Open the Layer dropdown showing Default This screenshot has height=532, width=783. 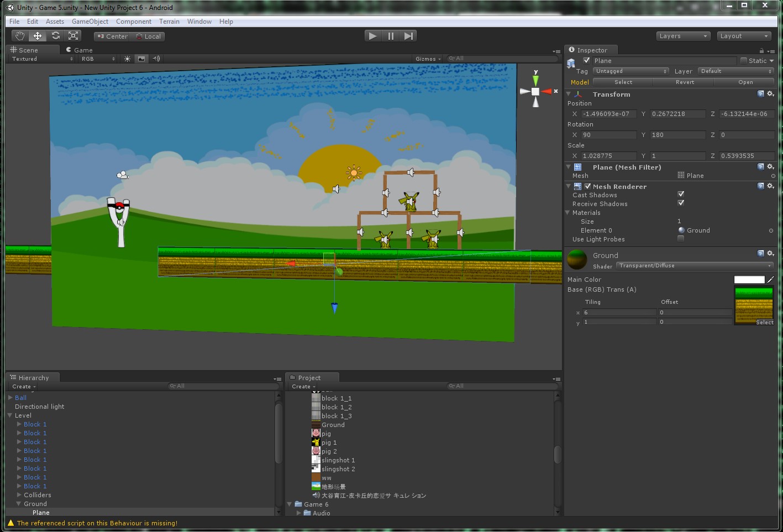click(x=735, y=71)
